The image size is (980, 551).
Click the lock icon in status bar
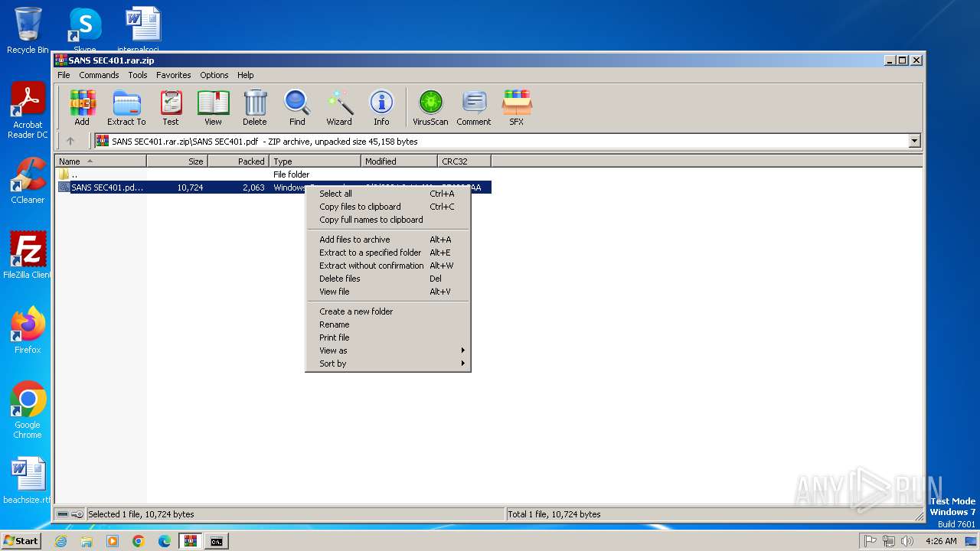click(x=77, y=514)
